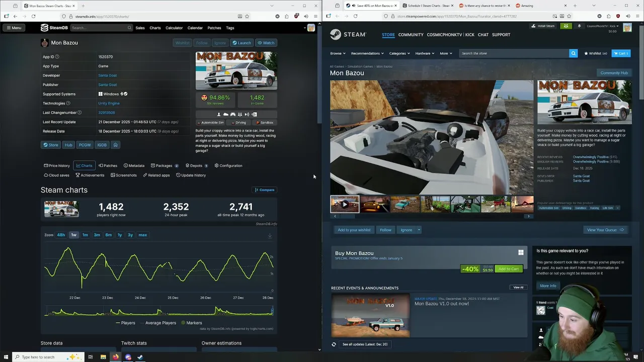Click the update history refresh icon
Screen dimensions: 644x362
[x=334, y=344]
